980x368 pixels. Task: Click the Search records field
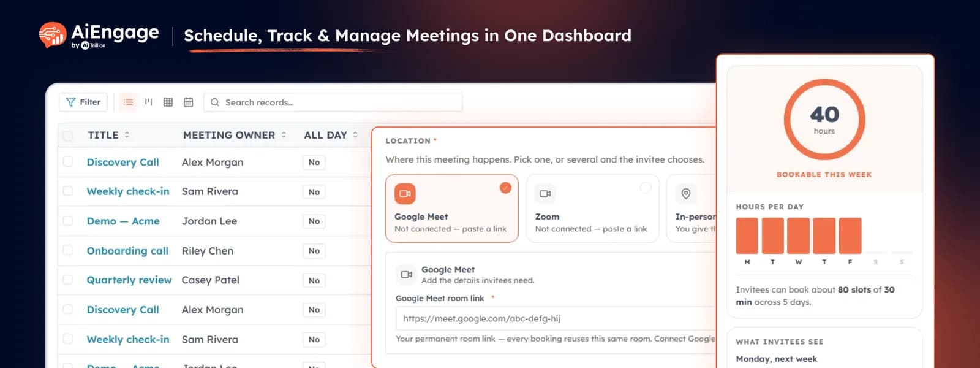333,102
